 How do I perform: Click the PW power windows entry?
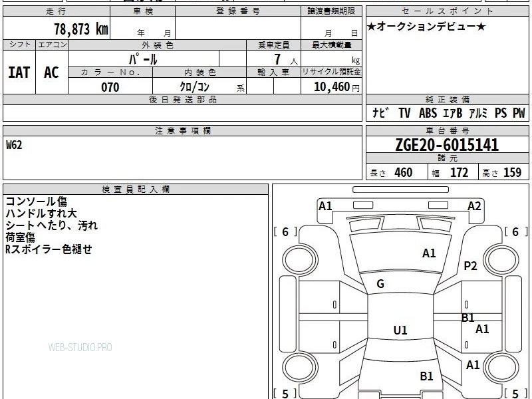pos(519,112)
